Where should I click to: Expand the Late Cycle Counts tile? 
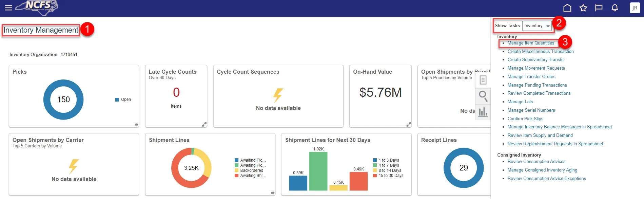(x=204, y=125)
